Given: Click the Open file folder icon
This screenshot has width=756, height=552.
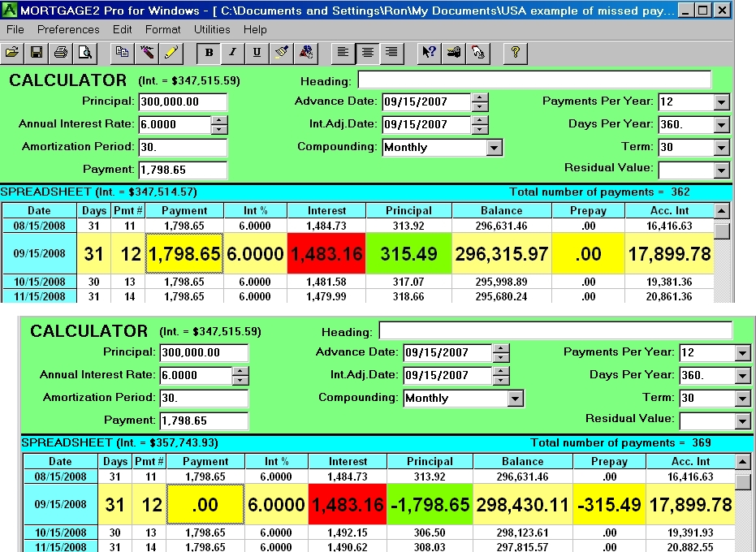Looking at the screenshot, I should tap(12, 53).
